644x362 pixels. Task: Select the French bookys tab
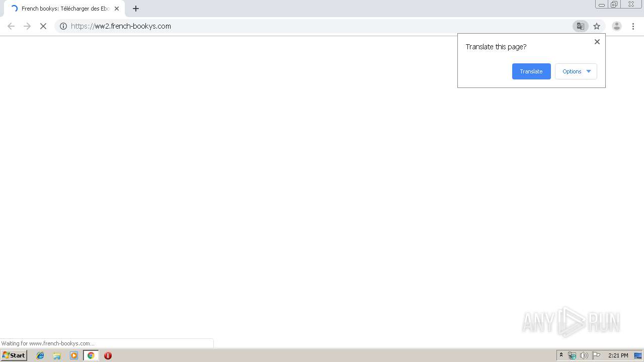(x=64, y=9)
